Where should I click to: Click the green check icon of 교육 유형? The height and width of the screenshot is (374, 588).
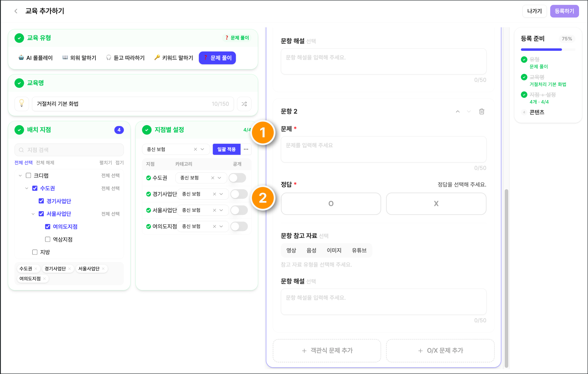point(19,38)
